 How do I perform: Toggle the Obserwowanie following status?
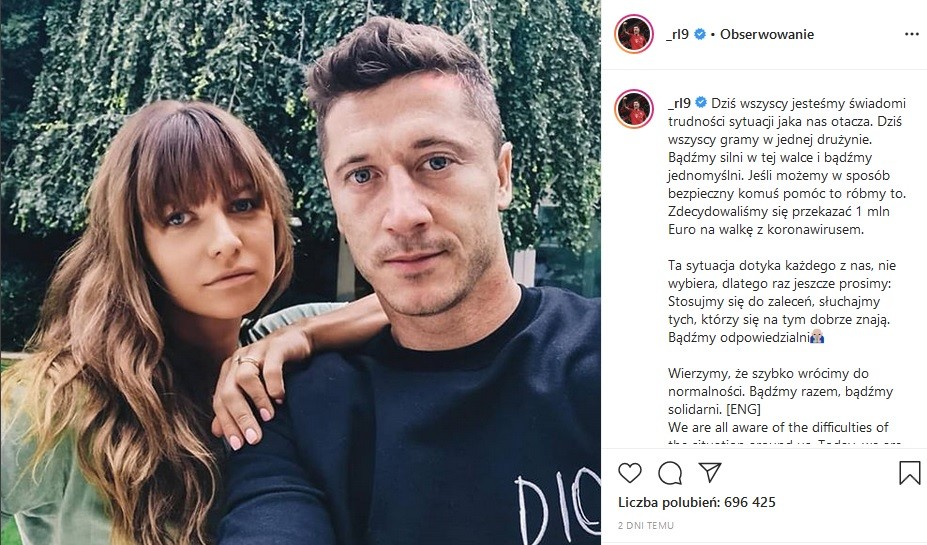point(767,34)
